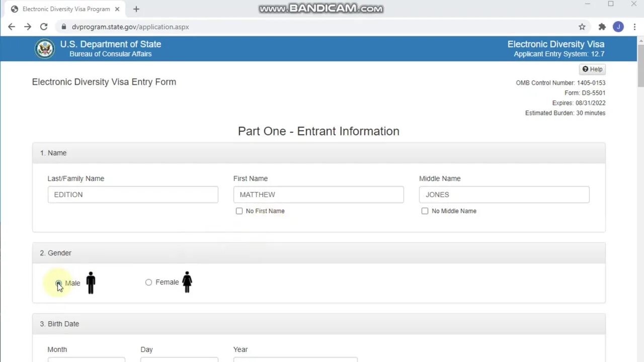Open the Help button
This screenshot has height=362, width=644.
592,69
